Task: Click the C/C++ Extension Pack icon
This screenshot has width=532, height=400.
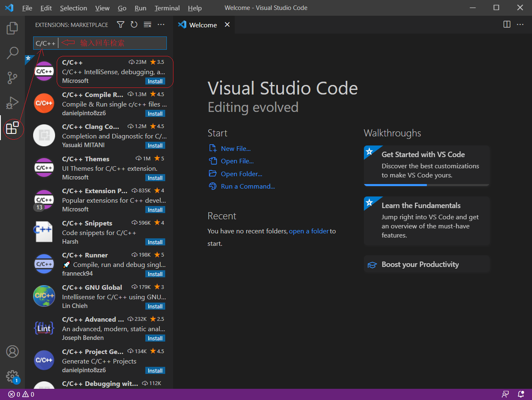Action: (44, 200)
